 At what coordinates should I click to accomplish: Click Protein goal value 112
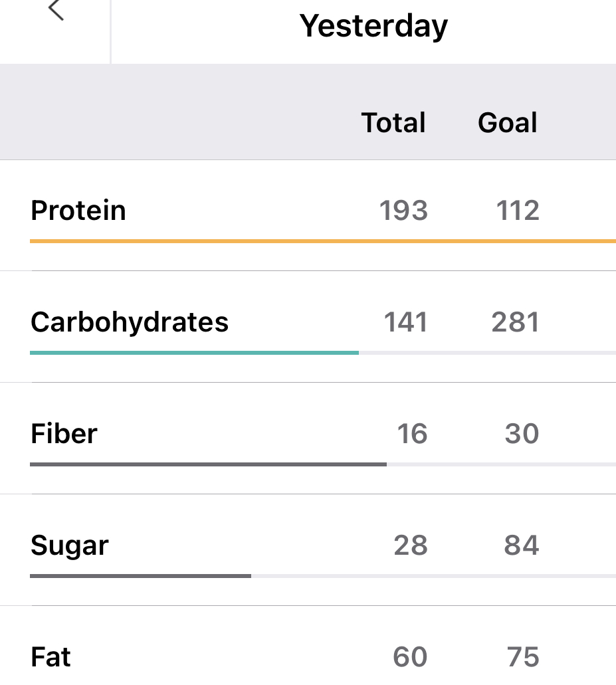[x=518, y=211]
